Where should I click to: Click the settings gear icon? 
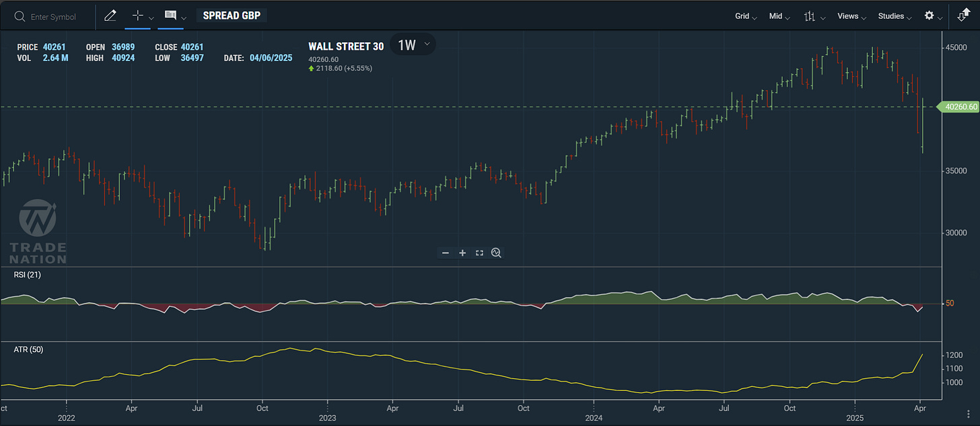[x=929, y=15]
